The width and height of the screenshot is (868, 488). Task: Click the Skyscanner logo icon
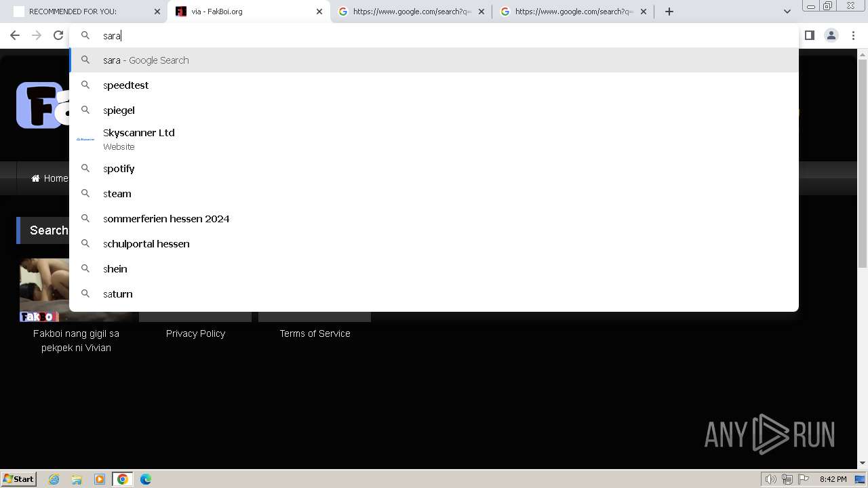click(85, 139)
